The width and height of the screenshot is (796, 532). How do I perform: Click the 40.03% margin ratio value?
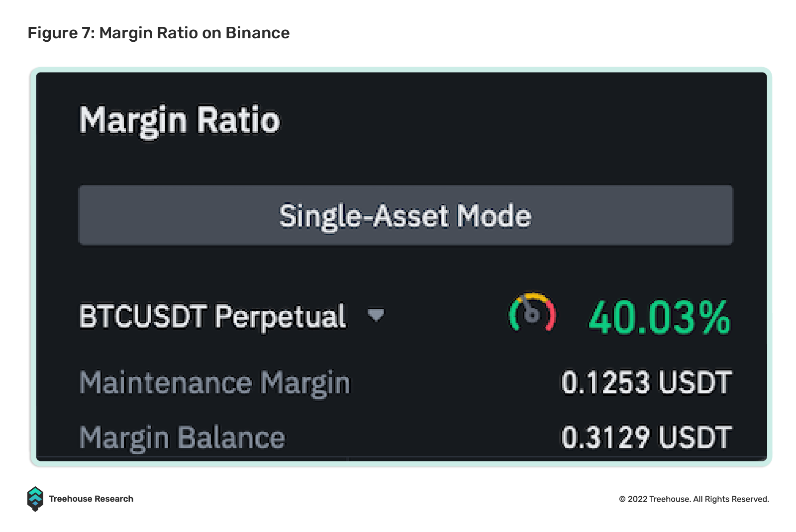click(659, 317)
